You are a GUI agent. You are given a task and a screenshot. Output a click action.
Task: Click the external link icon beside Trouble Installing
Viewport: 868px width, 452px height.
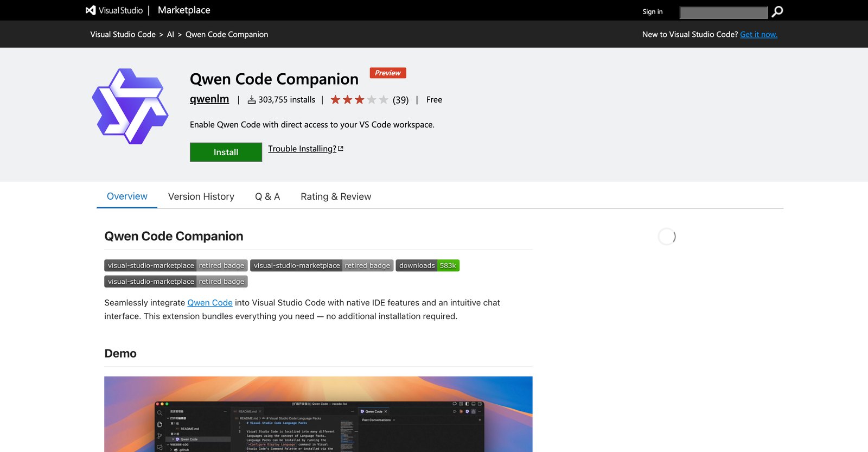tap(341, 149)
